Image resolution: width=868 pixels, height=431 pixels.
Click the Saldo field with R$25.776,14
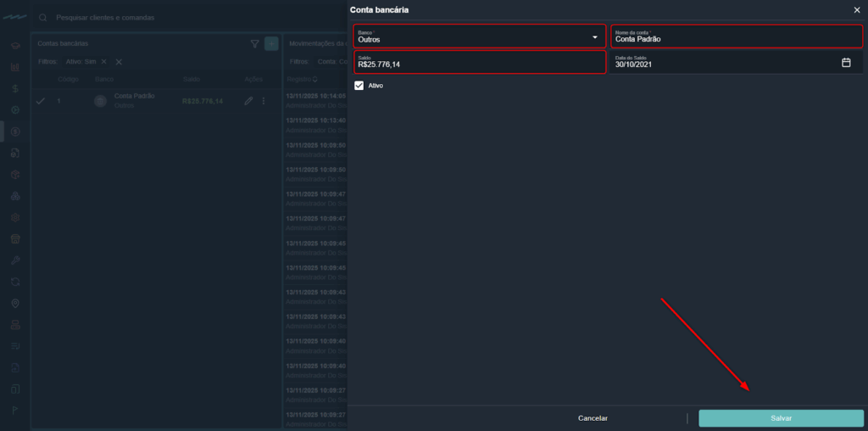click(479, 63)
